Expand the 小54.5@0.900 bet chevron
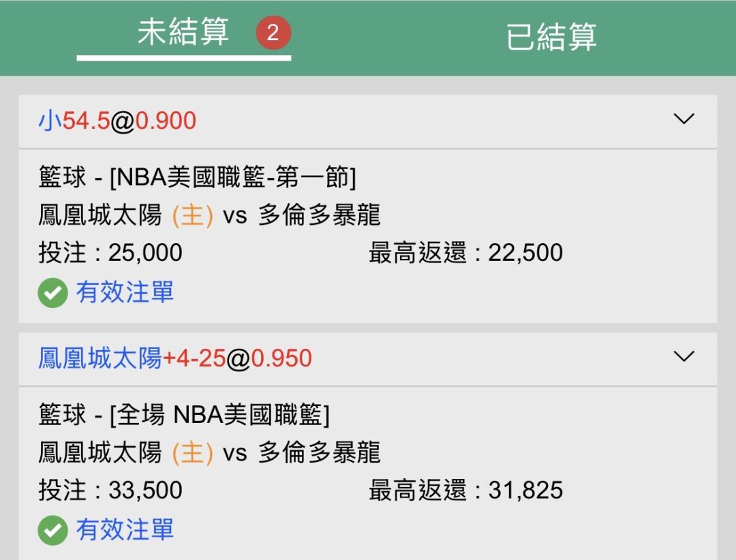Screen dimensions: 736x560 point(684,119)
